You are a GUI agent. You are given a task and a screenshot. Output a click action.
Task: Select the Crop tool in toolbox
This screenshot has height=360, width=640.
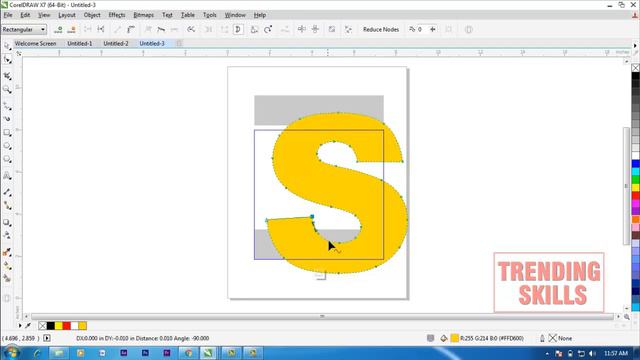7,76
